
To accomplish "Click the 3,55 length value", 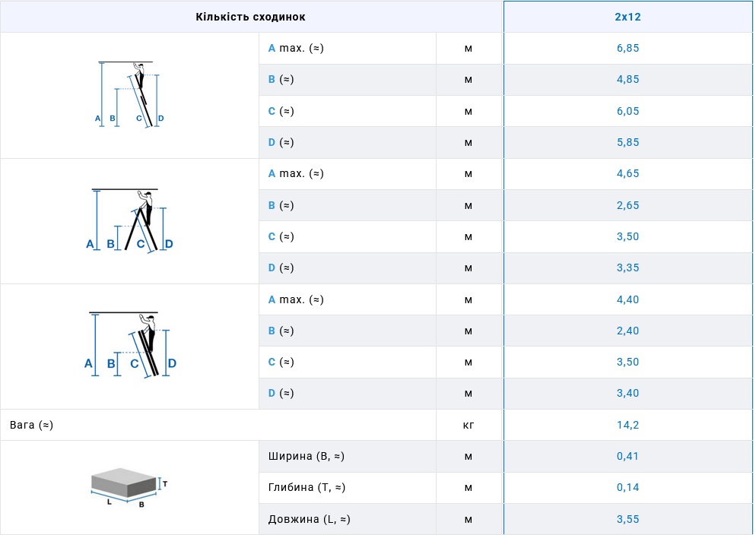I will point(627,520).
